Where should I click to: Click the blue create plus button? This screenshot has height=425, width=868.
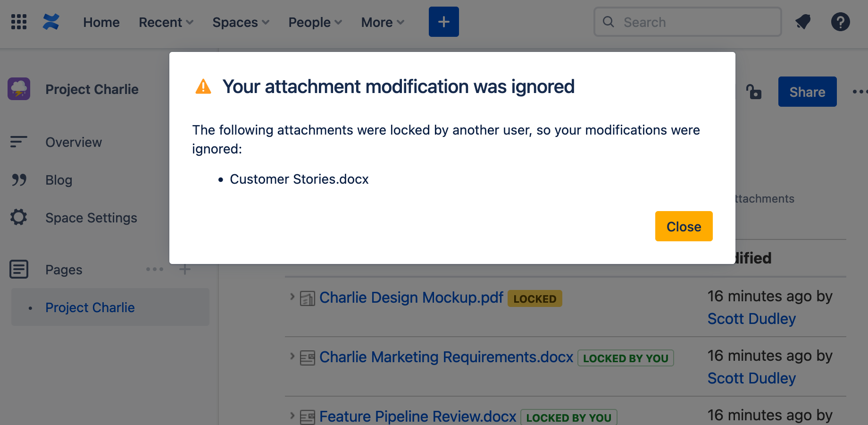point(443,22)
